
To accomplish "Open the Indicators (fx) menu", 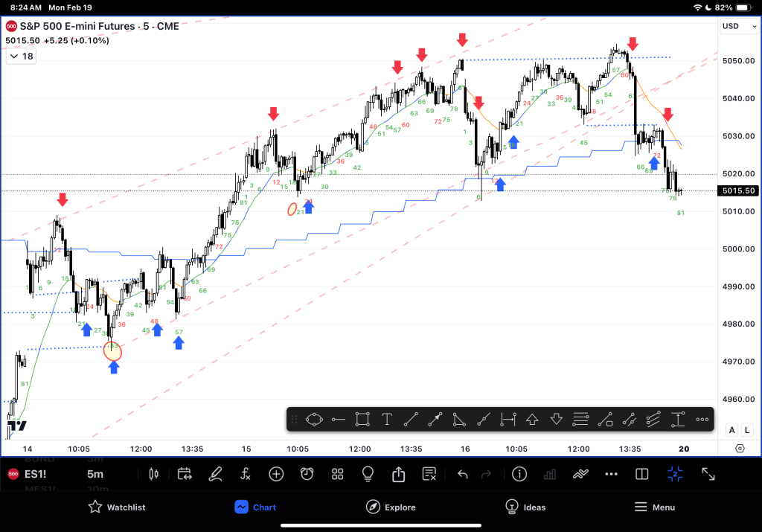I will tap(246, 474).
